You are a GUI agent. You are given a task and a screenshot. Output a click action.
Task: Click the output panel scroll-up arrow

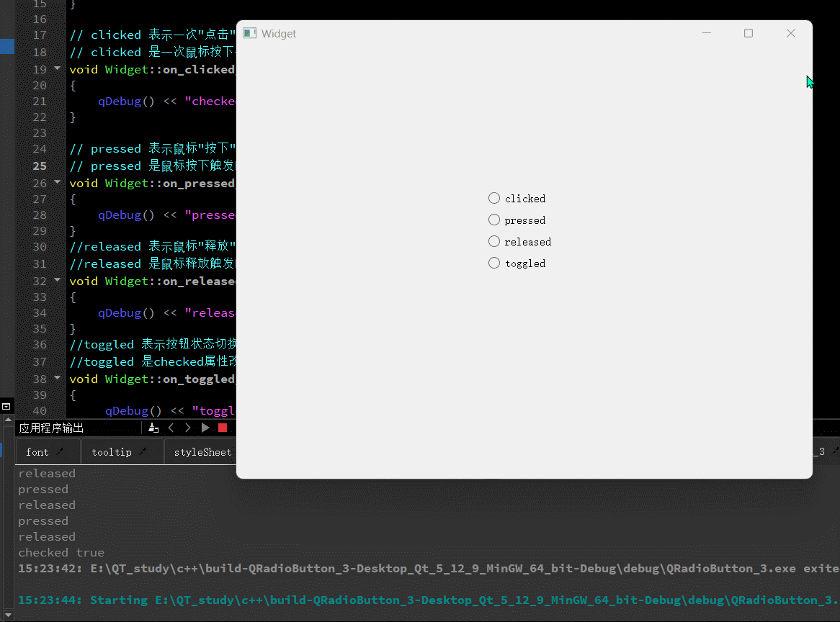tap(7, 420)
